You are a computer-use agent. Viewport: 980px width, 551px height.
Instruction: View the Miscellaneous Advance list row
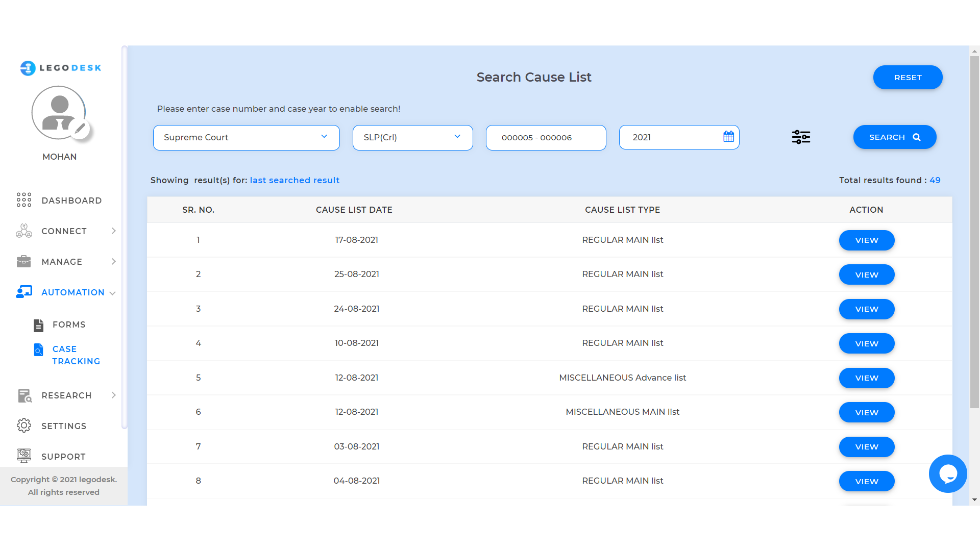click(x=867, y=378)
